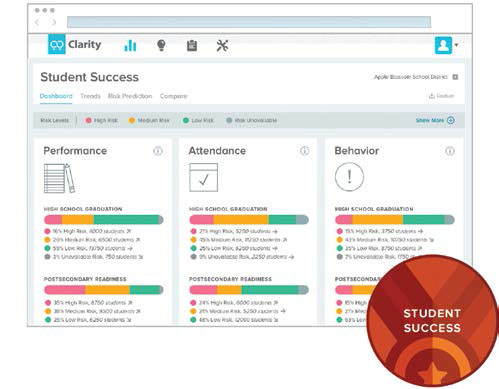The image size is (499, 389).
Task: Click the browser address bar
Action: pyautogui.click(x=249, y=22)
